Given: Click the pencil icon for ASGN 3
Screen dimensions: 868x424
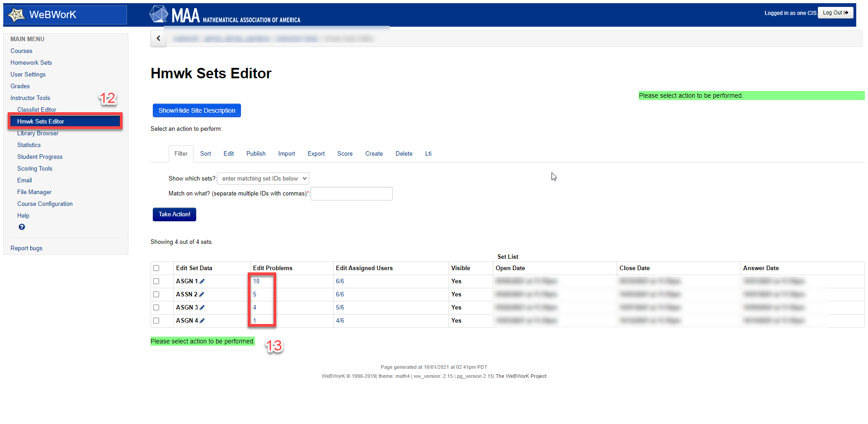Looking at the screenshot, I should click(202, 308).
